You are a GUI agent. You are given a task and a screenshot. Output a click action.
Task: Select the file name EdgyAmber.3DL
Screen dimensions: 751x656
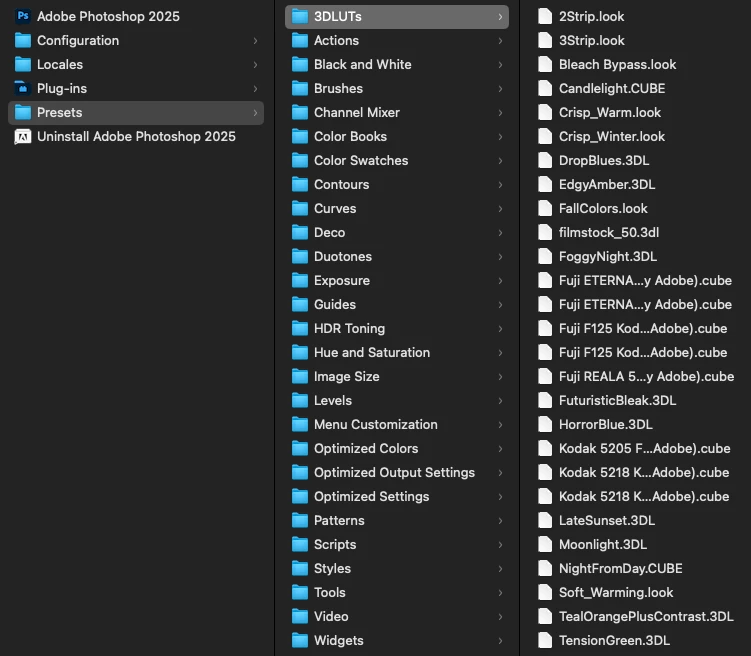[607, 184]
